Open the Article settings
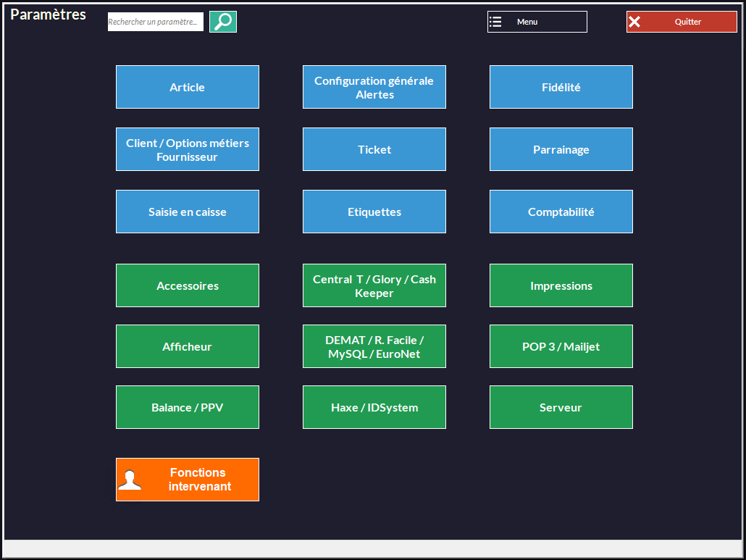746x560 pixels. coord(188,87)
